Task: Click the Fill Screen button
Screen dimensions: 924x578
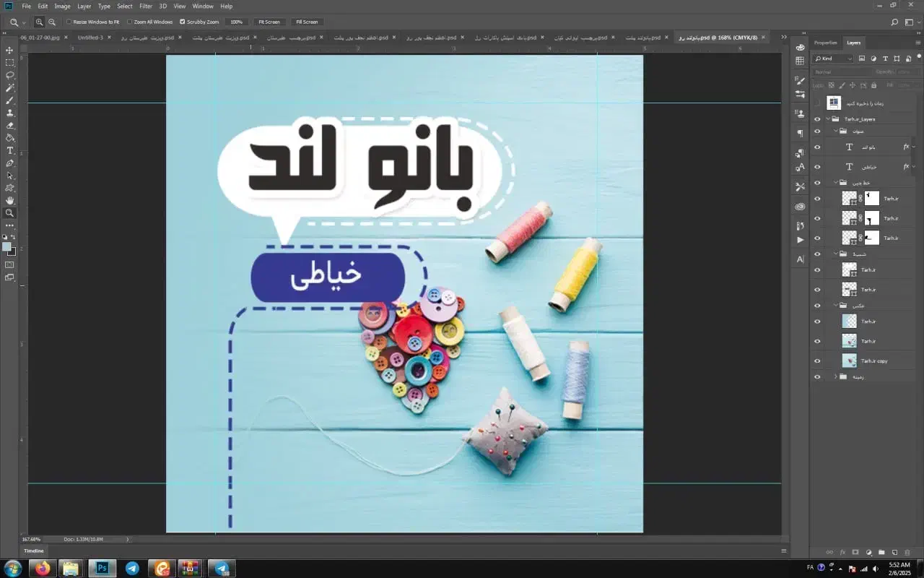Action: [x=306, y=22]
